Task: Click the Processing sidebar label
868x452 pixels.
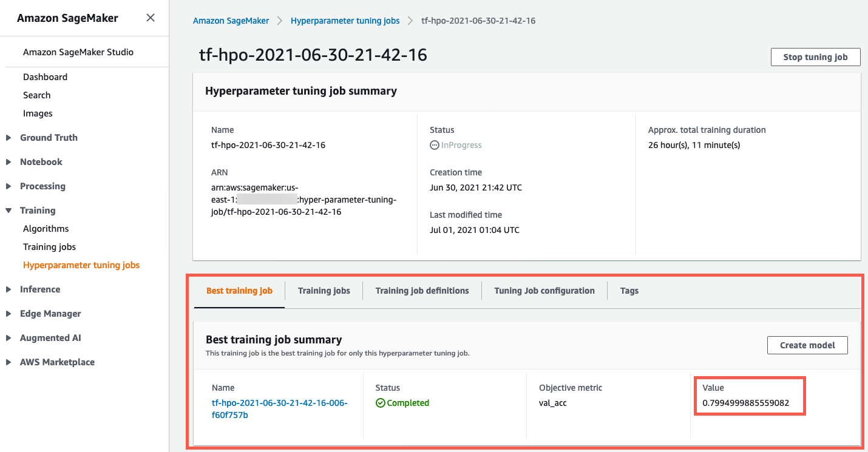Action: pyautogui.click(x=42, y=186)
